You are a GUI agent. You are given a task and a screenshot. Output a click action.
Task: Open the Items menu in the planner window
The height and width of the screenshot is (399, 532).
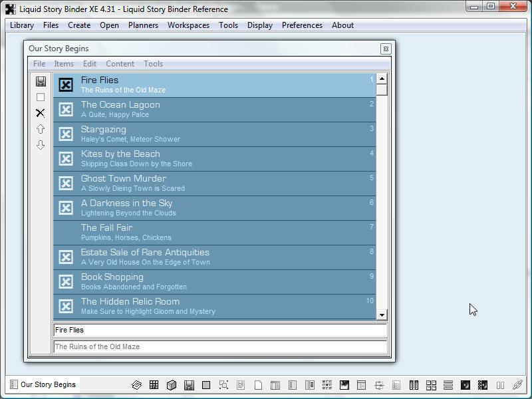coord(64,64)
